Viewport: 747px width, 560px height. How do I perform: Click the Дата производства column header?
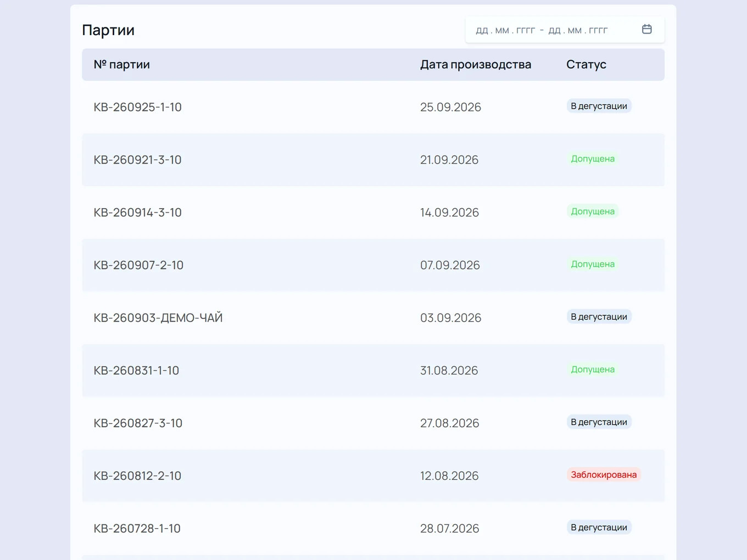click(x=476, y=64)
